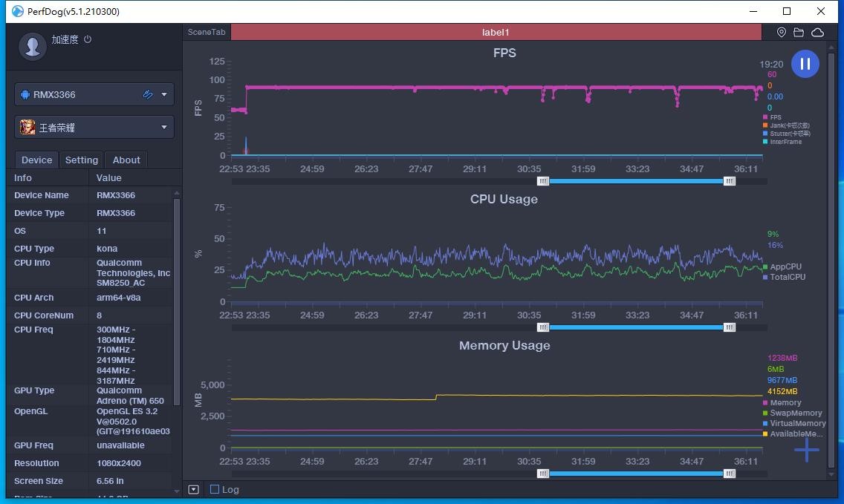Click the location pin marker icon
Screen dimensions: 844x504
[x=782, y=33]
